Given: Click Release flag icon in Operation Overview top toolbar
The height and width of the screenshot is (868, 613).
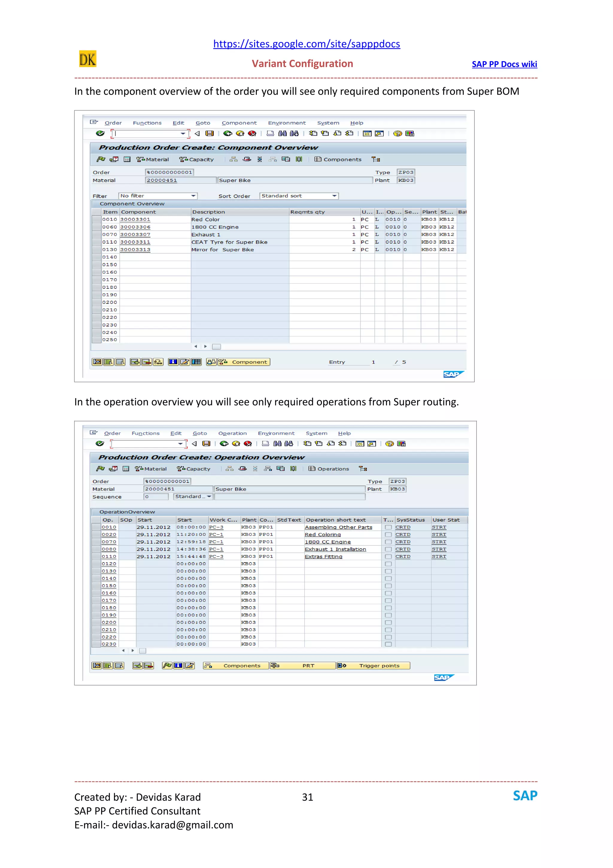Looking at the screenshot, I should (101, 469).
